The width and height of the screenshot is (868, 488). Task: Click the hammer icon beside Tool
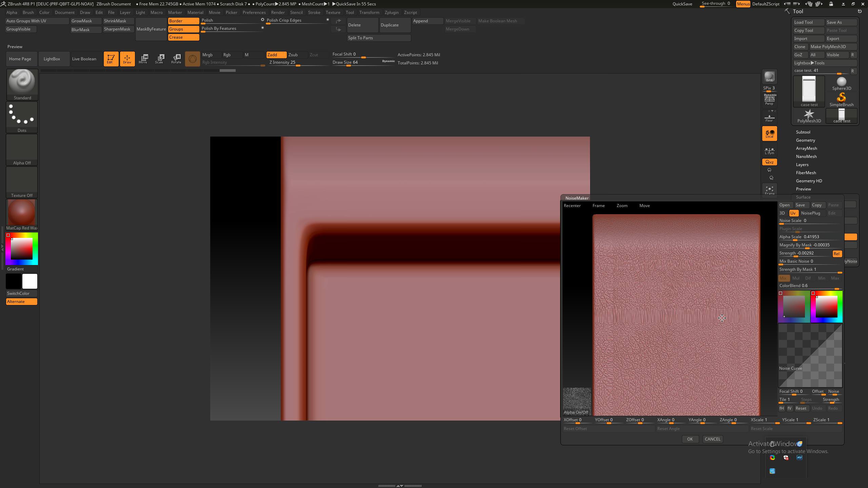(x=787, y=11)
